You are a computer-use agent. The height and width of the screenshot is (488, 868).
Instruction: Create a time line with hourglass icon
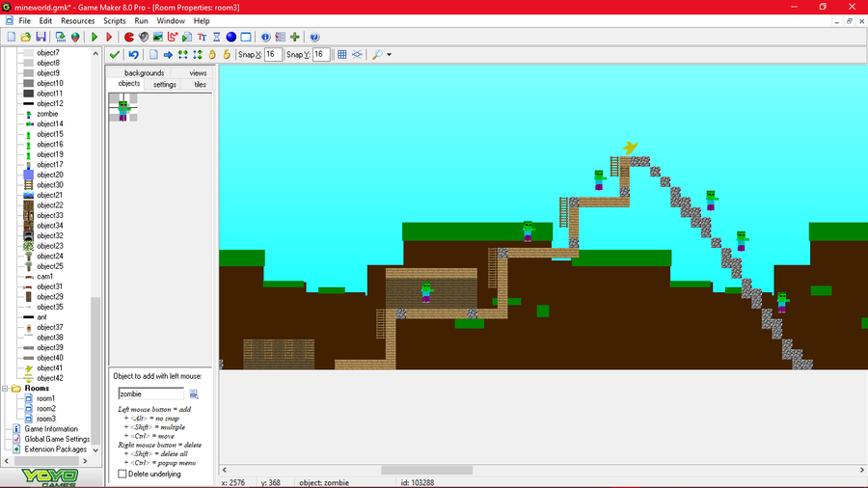point(216,37)
